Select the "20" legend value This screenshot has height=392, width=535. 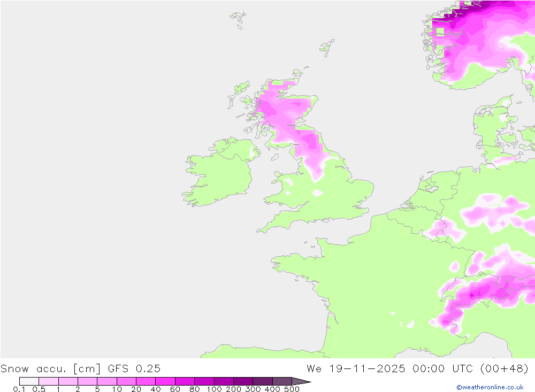136,389
